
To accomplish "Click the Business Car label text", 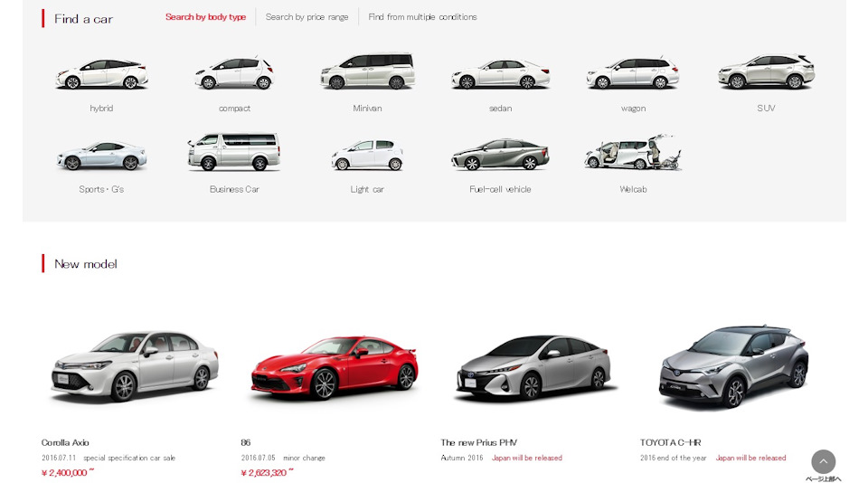I will [234, 189].
